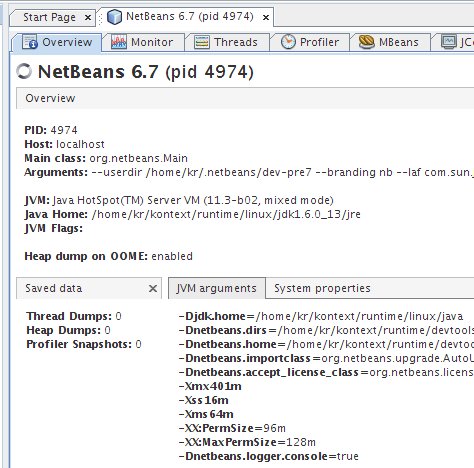Open the Threads tab
The height and width of the screenshot is (468, 474).
click(227, 42)
